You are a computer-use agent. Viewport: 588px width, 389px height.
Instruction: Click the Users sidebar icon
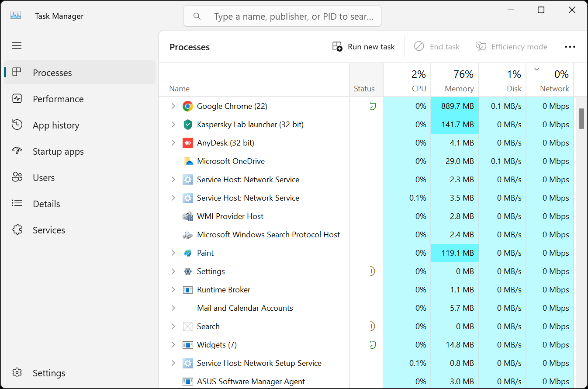17,177
